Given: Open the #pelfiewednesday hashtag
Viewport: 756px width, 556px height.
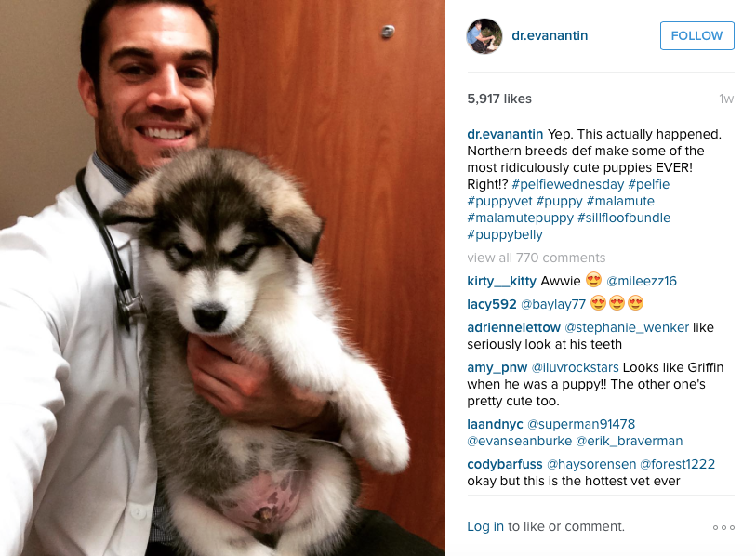Looking at the screenshot, I should (x=567, y=184).
